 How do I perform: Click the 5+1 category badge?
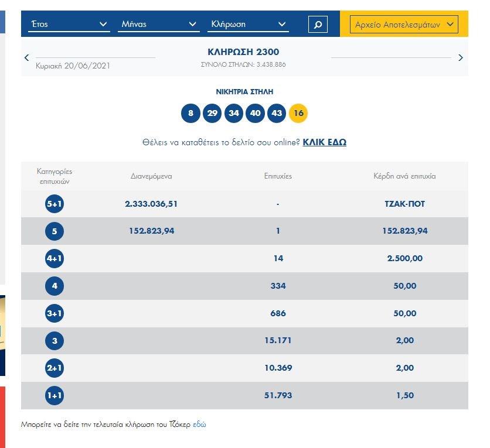[x=54, y=204]
